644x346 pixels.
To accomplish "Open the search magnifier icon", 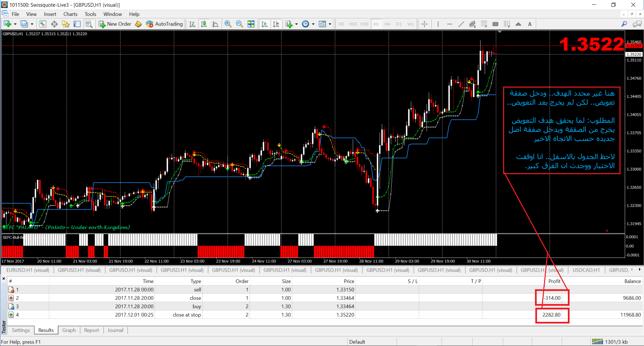I will (x=624, y=24).
